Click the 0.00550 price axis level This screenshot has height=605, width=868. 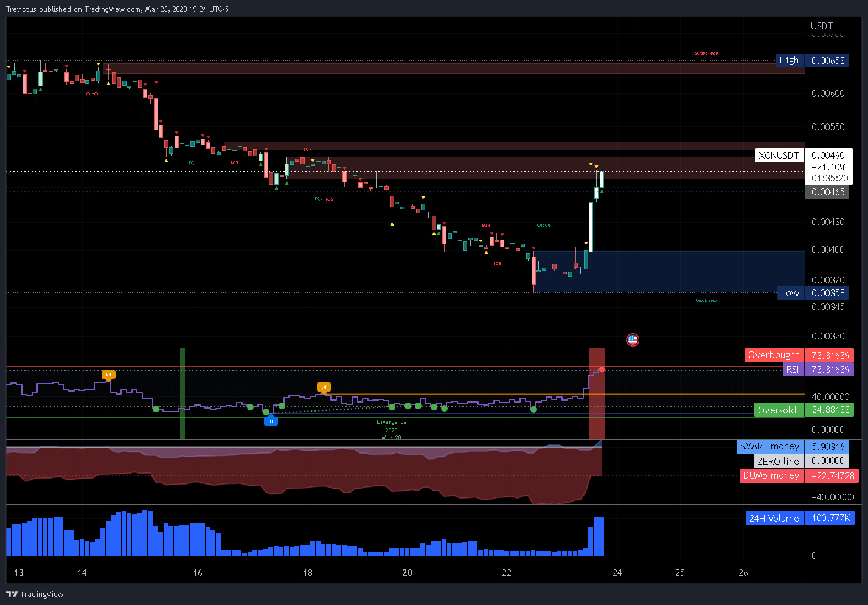828,126
